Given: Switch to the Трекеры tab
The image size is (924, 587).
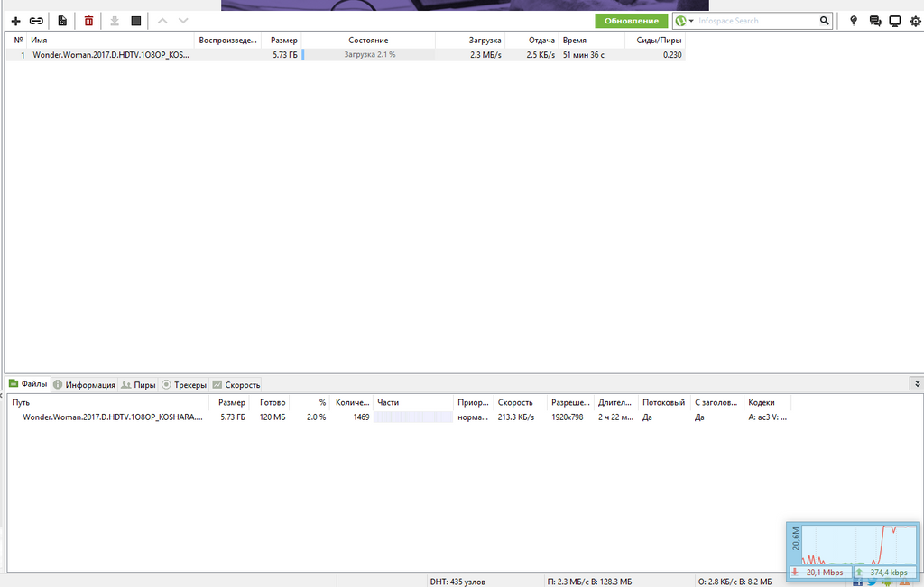Looking at the screenshot, I should (x=184, y=384).
